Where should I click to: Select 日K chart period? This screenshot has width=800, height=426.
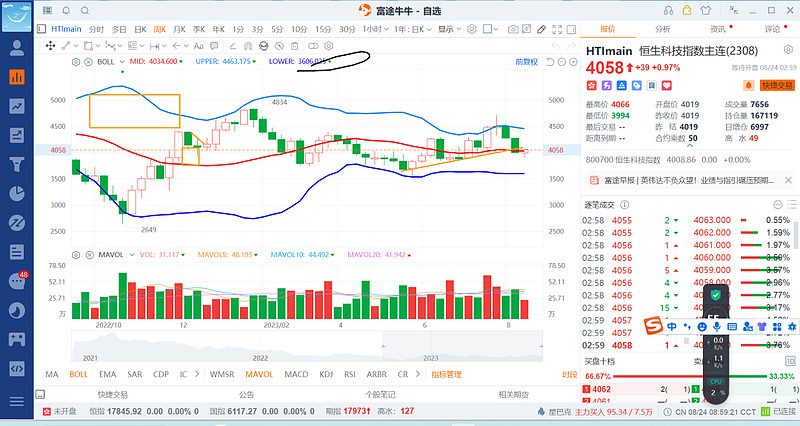click(x=140, y=29)
